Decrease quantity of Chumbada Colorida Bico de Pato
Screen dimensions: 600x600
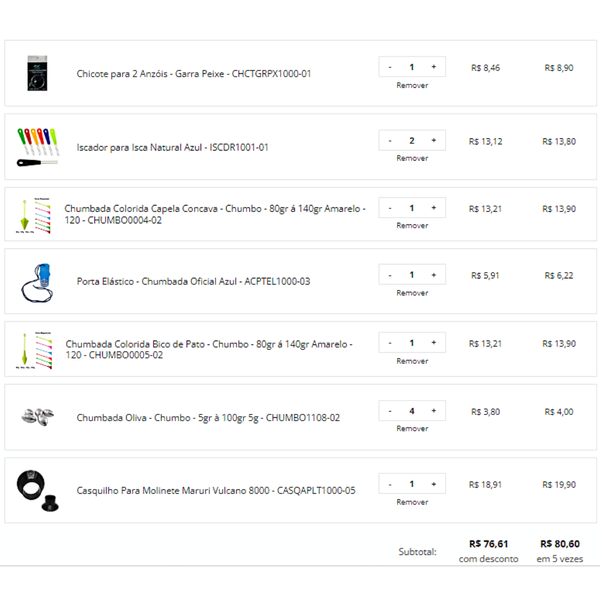tap(390, 343)
